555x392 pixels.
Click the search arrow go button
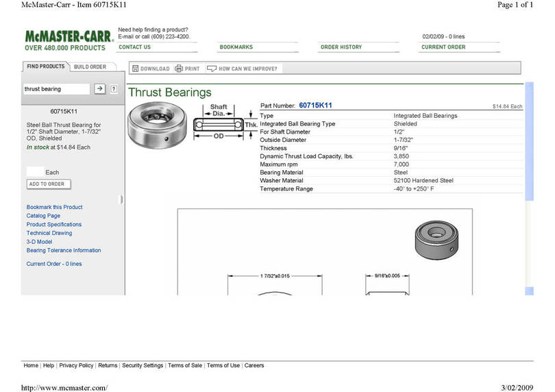pos(100,88)
